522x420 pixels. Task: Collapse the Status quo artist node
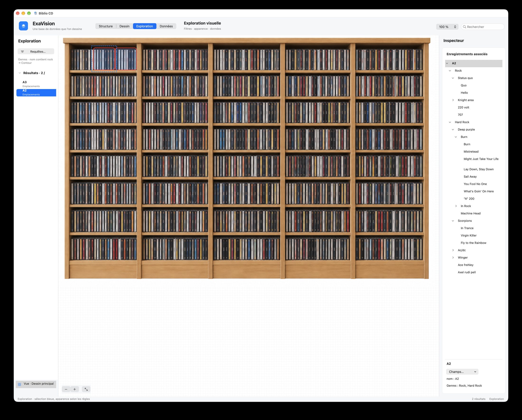coord(453,78)
